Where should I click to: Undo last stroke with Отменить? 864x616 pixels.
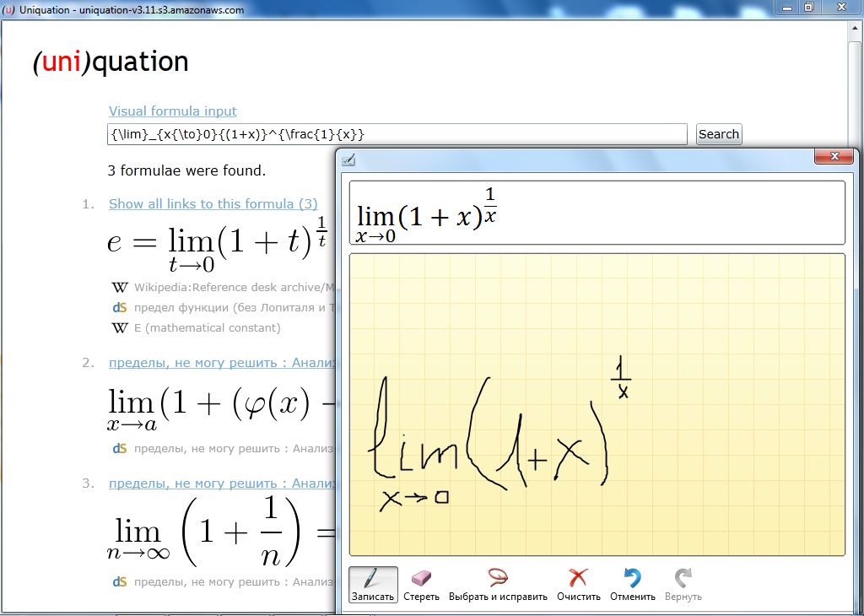pos(632,585)
